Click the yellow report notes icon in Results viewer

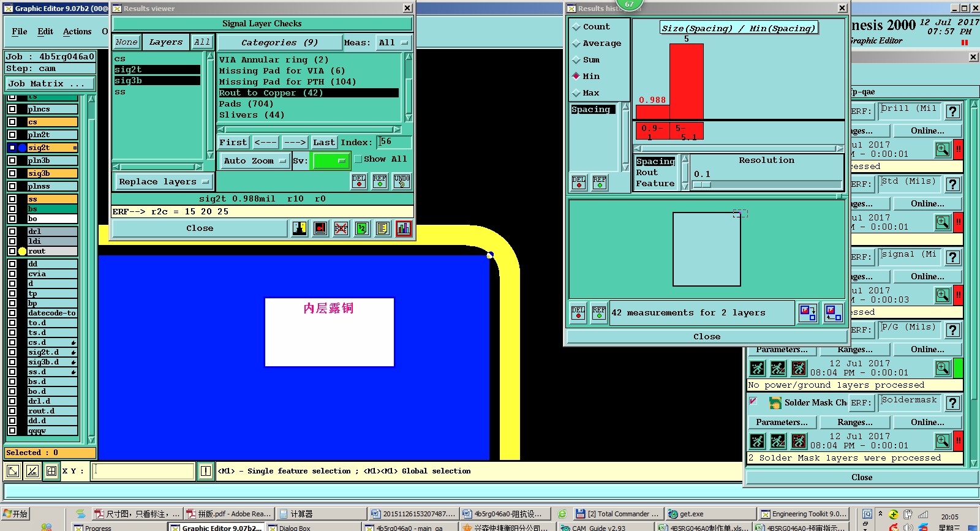(383, 228)
